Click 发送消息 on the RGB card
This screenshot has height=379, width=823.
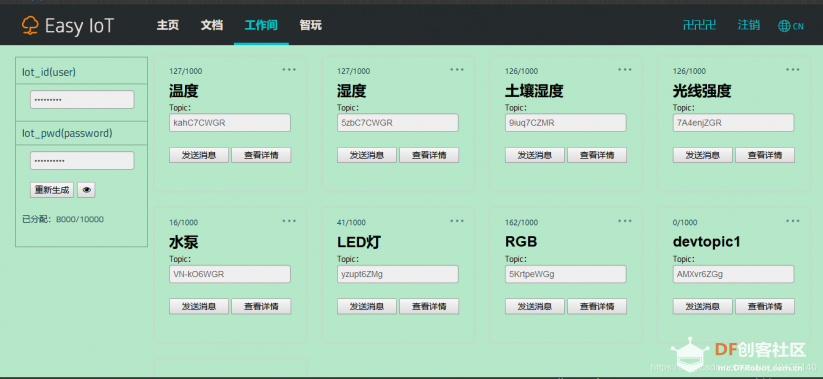click(x=535, y=307)
